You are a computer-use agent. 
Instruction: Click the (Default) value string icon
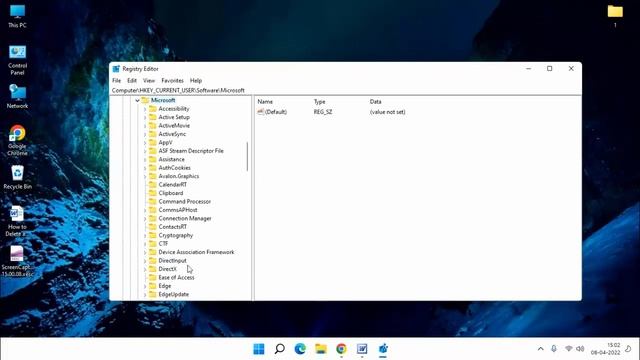tap(260, 112)
